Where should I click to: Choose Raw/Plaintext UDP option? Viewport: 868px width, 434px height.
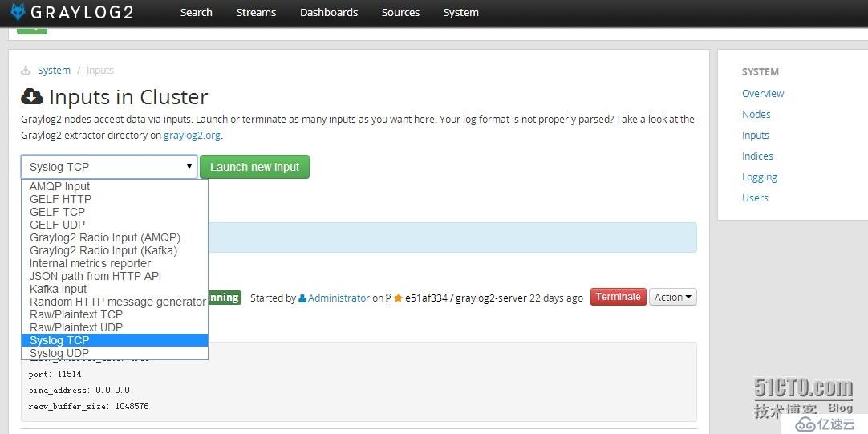[x=115, y=327]
